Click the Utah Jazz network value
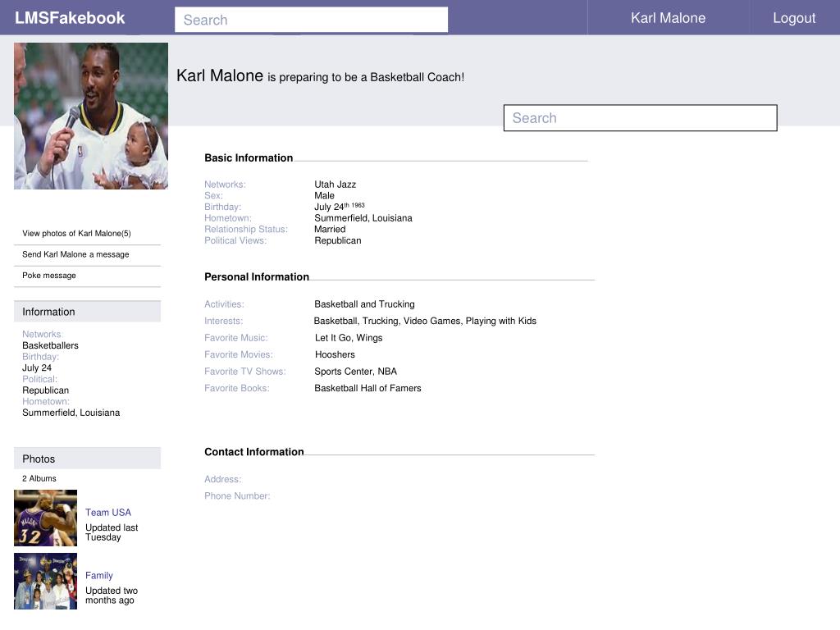This screenshot has width=840, height=630. click(336, 185)
